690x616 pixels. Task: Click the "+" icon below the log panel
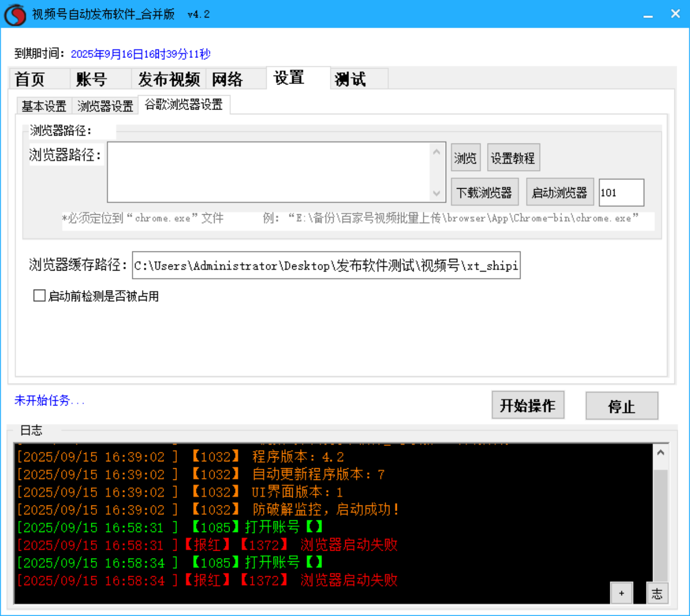621,593
